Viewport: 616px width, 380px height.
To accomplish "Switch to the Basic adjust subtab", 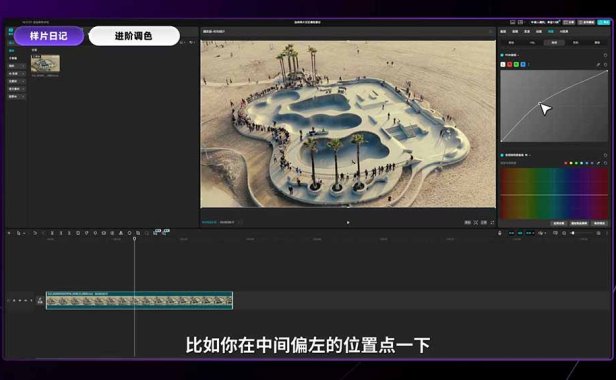I will point(511,42).
